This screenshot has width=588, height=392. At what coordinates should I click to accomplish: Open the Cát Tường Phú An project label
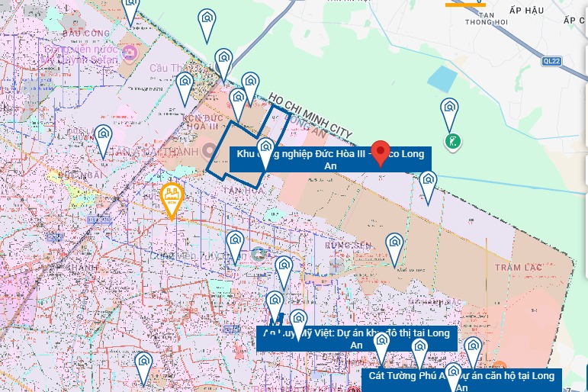point(461,380)
